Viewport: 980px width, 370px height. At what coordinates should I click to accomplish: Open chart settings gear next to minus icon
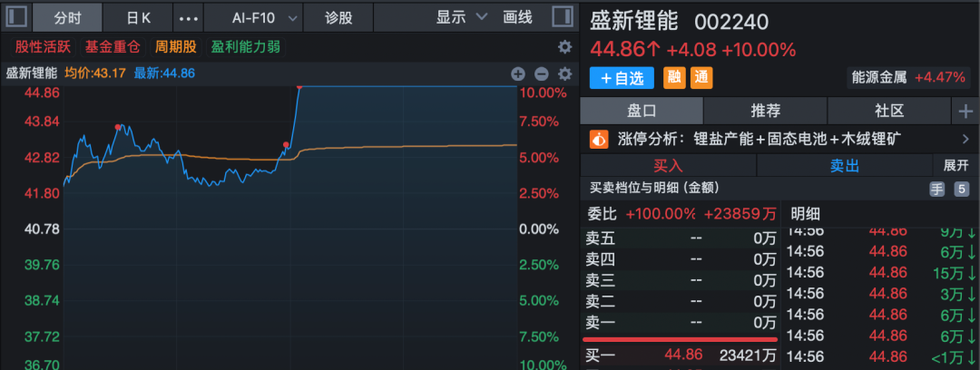coord(565,74)
